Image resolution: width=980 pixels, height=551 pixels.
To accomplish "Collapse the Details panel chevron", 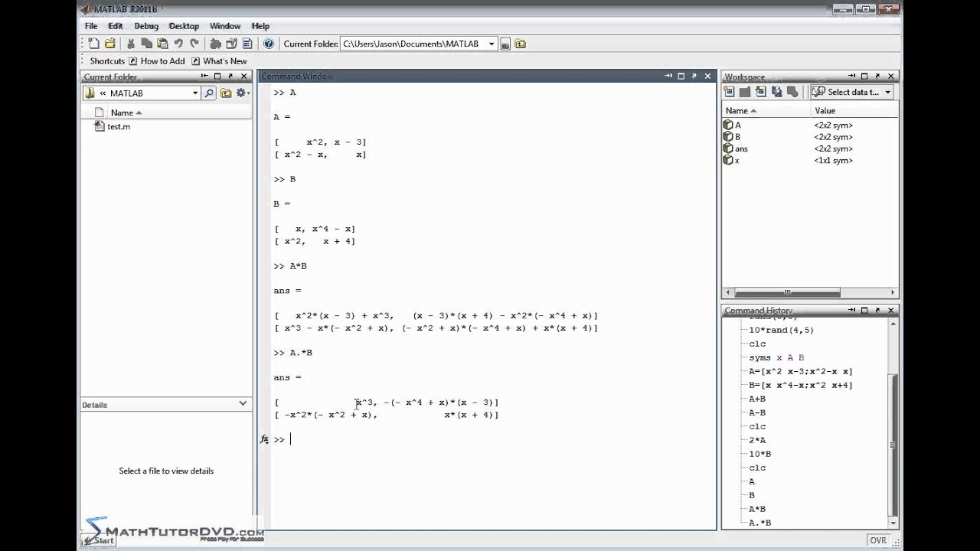I will 243,404.
